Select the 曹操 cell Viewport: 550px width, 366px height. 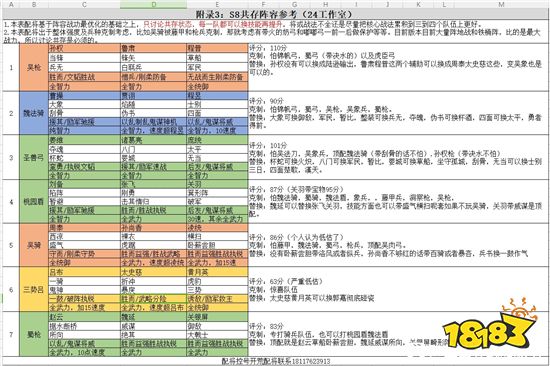(x=84, y=96)
